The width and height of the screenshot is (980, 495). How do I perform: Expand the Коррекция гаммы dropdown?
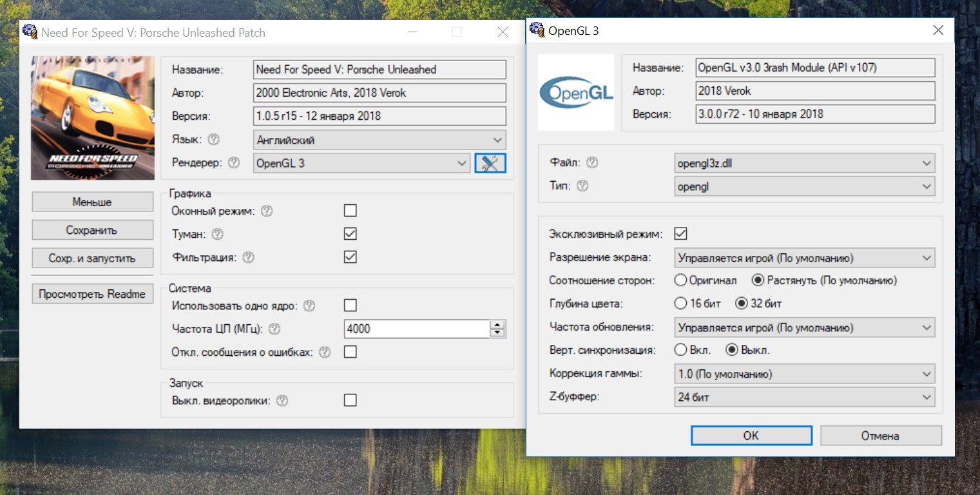[x=805, y=374]
